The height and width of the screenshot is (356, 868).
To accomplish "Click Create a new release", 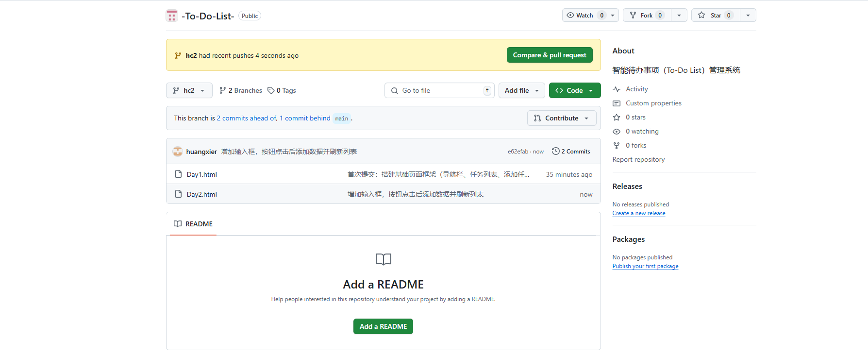I will pyautogui.click(x=639, y=213).
